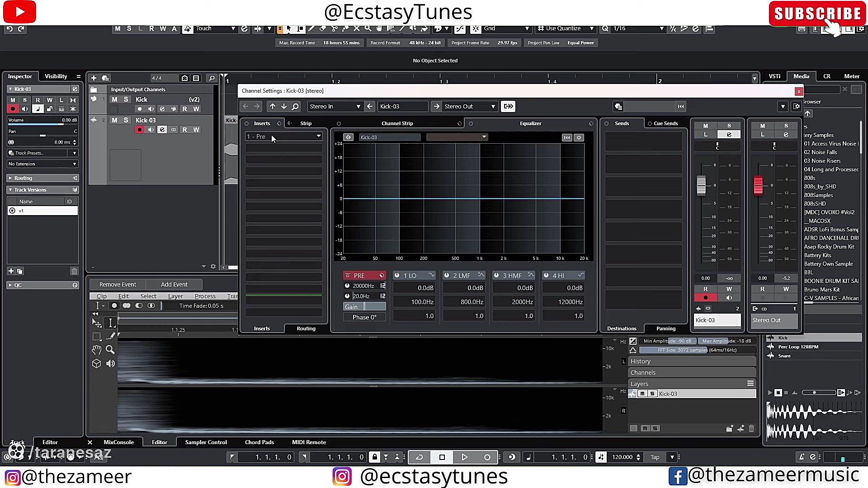Click the audition speaker tool icon
Image resolution: width=868 pixels, height=488 pixels.
[x=110, y=364]
